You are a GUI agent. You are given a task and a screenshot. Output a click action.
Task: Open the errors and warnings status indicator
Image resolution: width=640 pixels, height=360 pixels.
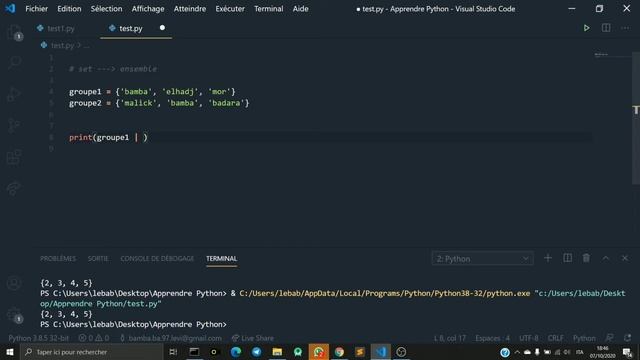point(94,338)
